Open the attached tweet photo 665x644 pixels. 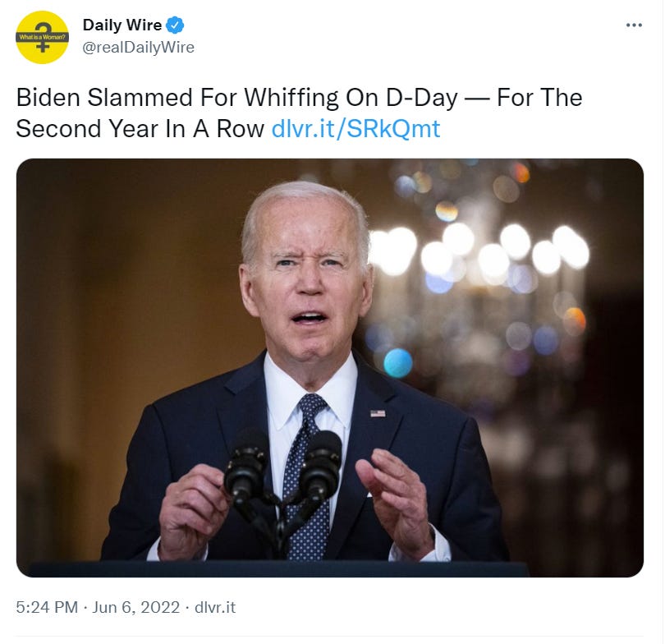click(330, 367)
